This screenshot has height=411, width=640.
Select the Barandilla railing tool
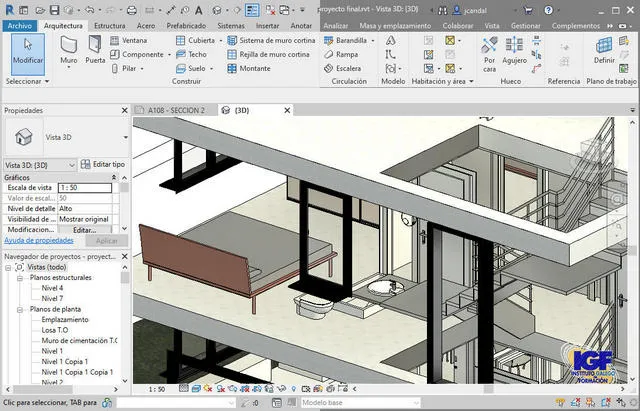[345, 40]
